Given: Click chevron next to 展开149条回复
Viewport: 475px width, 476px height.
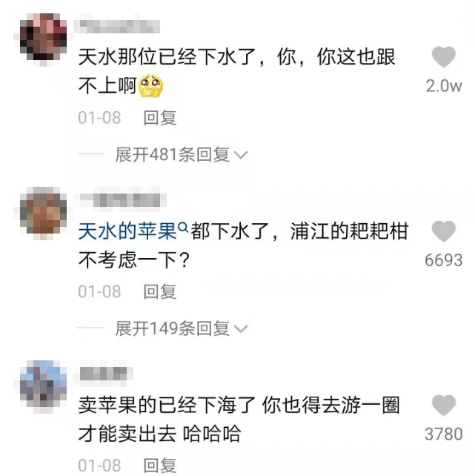Looking at the screenshot, I should coord(241,328).
